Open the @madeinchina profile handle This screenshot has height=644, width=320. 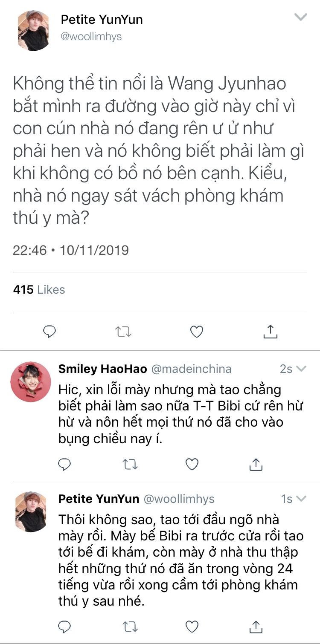point(191,369)
